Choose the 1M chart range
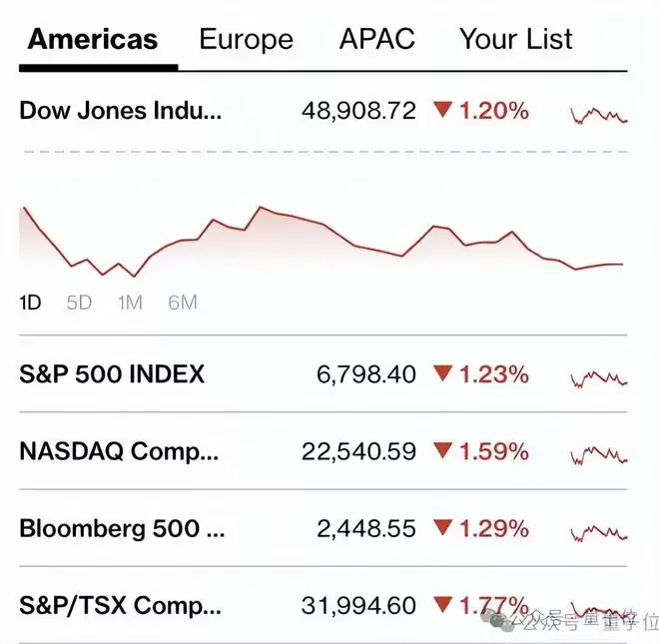 pos(130,303)
